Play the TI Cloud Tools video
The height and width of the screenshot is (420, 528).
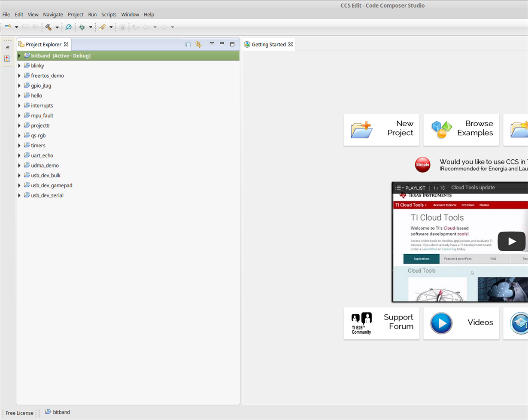(x=512, y=241)
